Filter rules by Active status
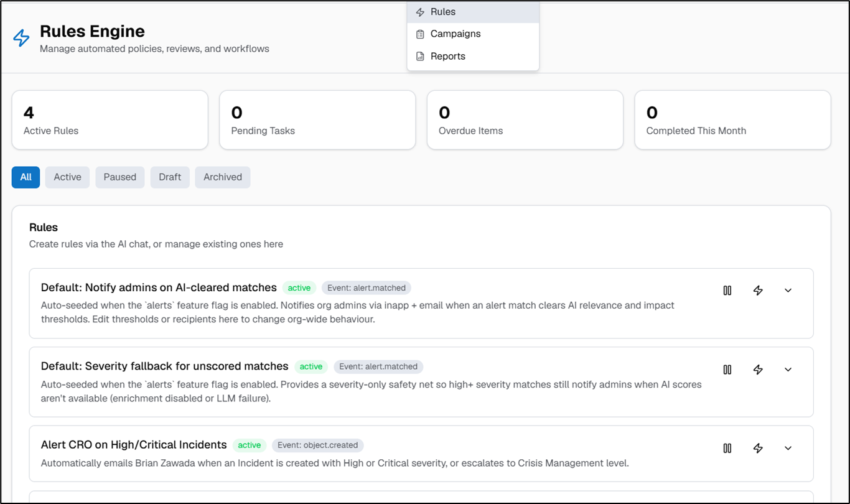This screenshot has width=850, height=504. coord(67,177)
